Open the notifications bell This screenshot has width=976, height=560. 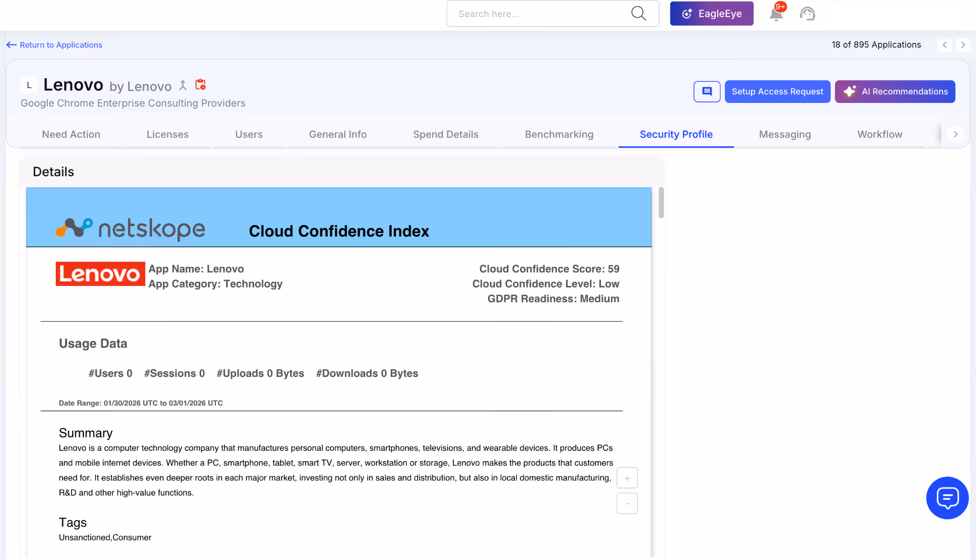(776, 14)
